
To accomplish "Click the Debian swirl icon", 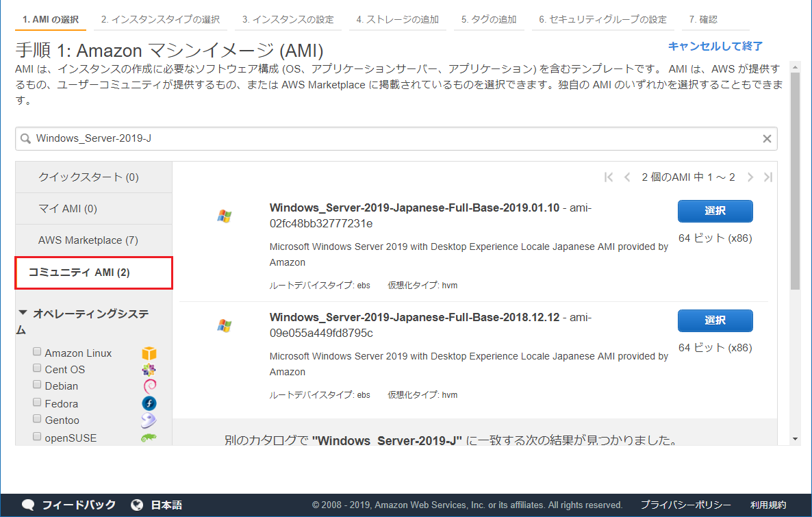I will click(x=149, y=386).
